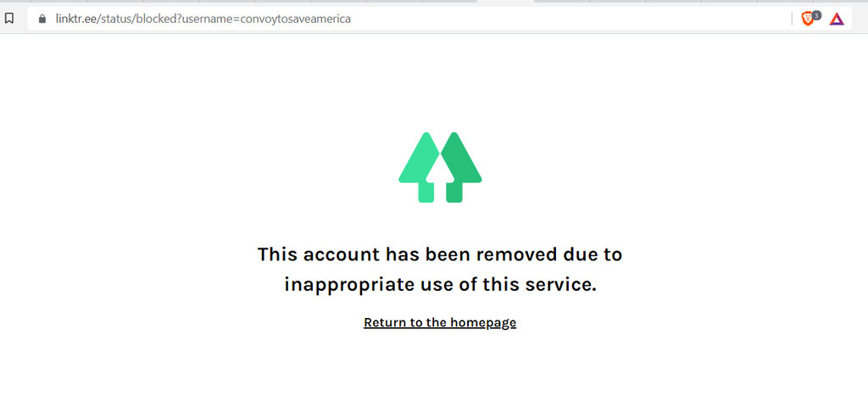868x396 pixels.
Task: Select the active white tab in tab strip
Action: (x=505, y=3)
